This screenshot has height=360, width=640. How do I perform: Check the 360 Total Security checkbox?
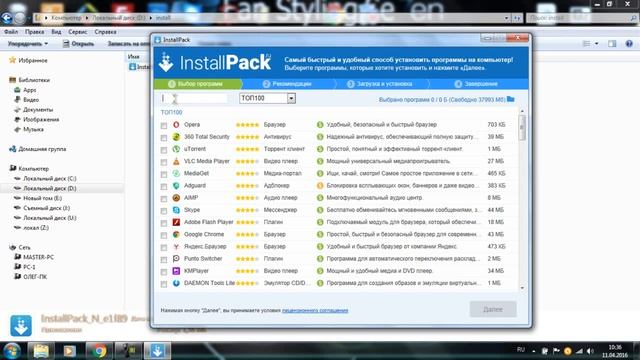tap(164, 138)
